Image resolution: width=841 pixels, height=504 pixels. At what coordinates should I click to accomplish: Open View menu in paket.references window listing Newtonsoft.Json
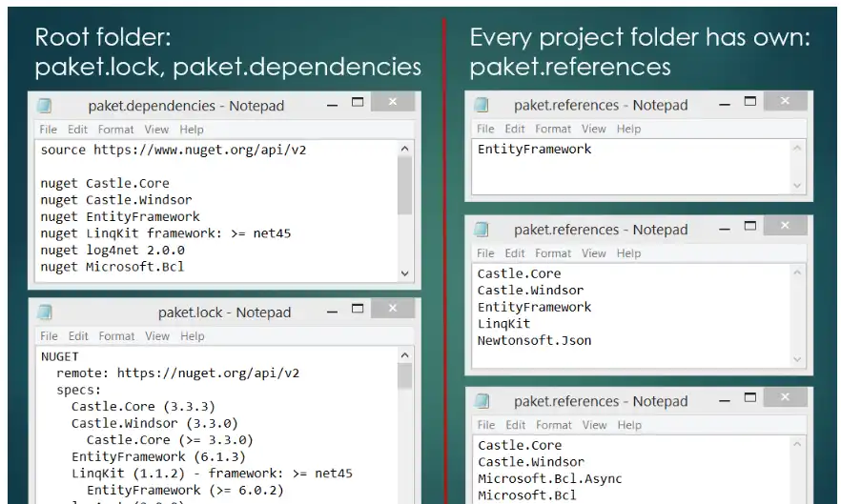coord(594,253)
